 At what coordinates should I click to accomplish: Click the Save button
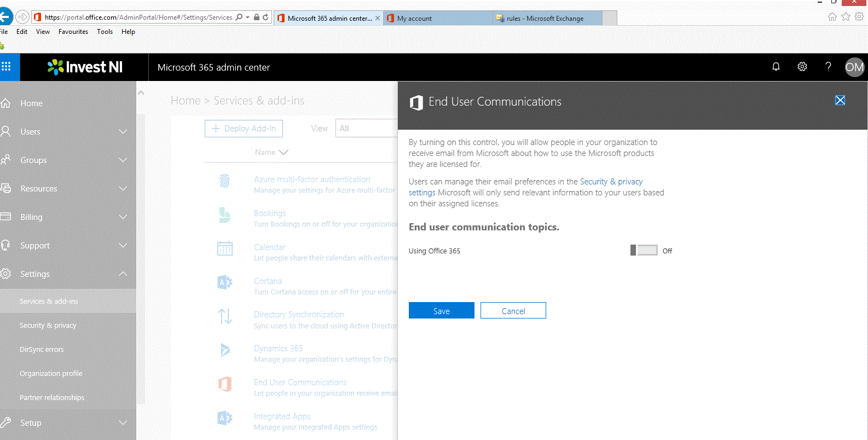442,310
